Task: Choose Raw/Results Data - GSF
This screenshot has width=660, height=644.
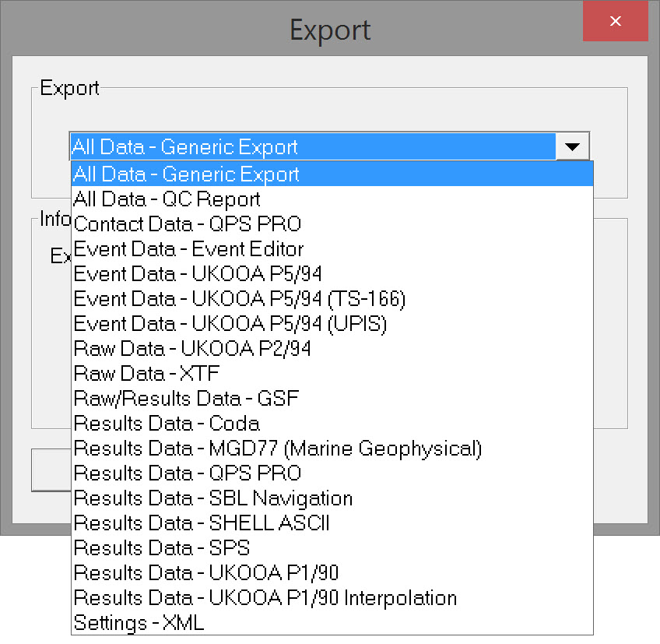Action: pyautogui.click(x=186, y=399)
